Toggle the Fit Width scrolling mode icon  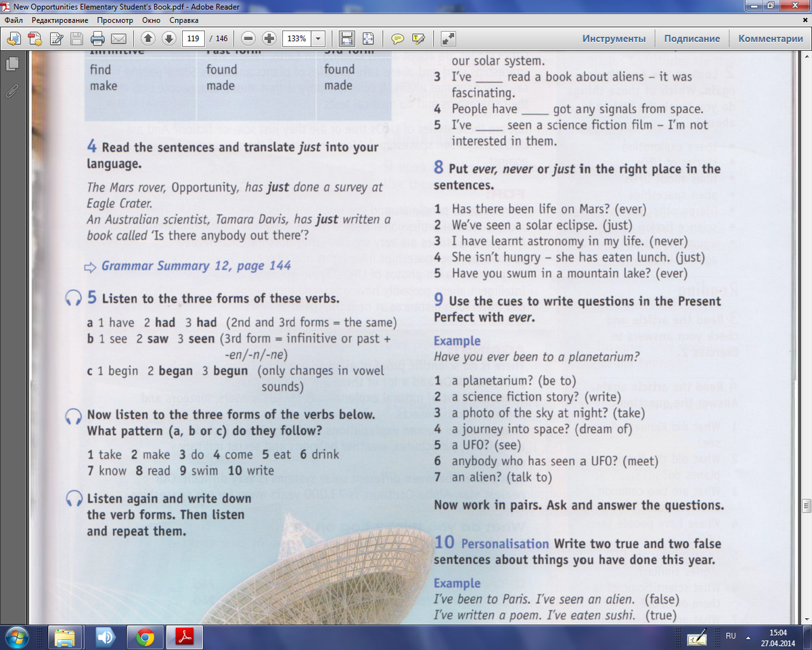[347, 38]
